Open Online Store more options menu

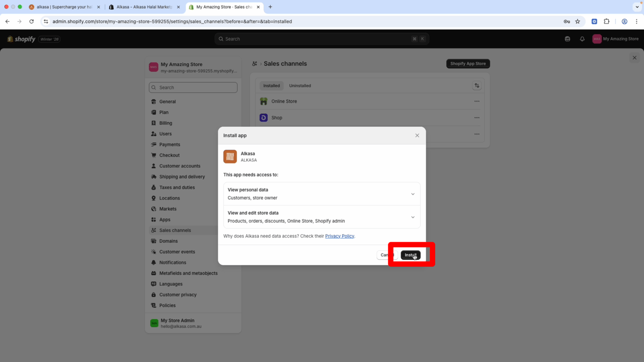tap(477, 101)
